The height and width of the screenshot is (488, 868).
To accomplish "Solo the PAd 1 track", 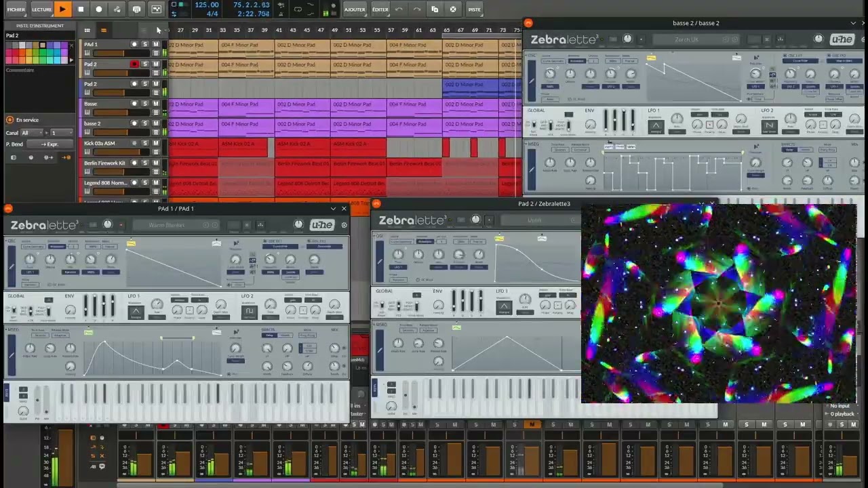I will (144, 45).
